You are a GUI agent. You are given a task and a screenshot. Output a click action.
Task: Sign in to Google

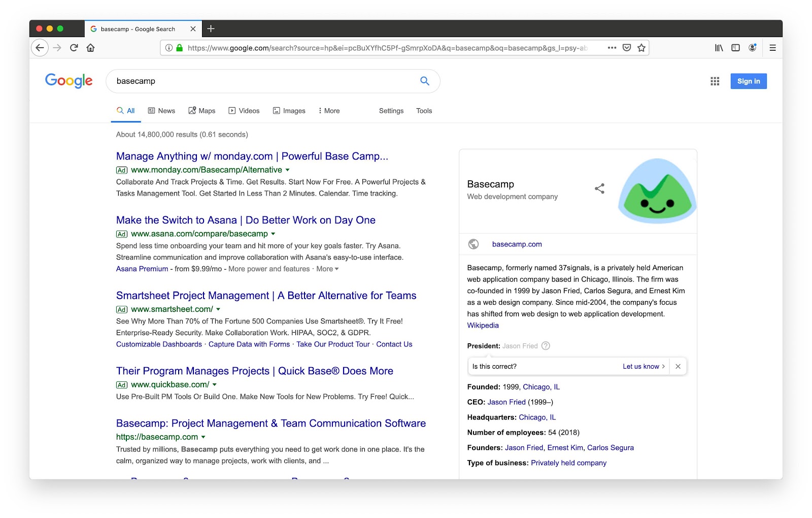749,81
